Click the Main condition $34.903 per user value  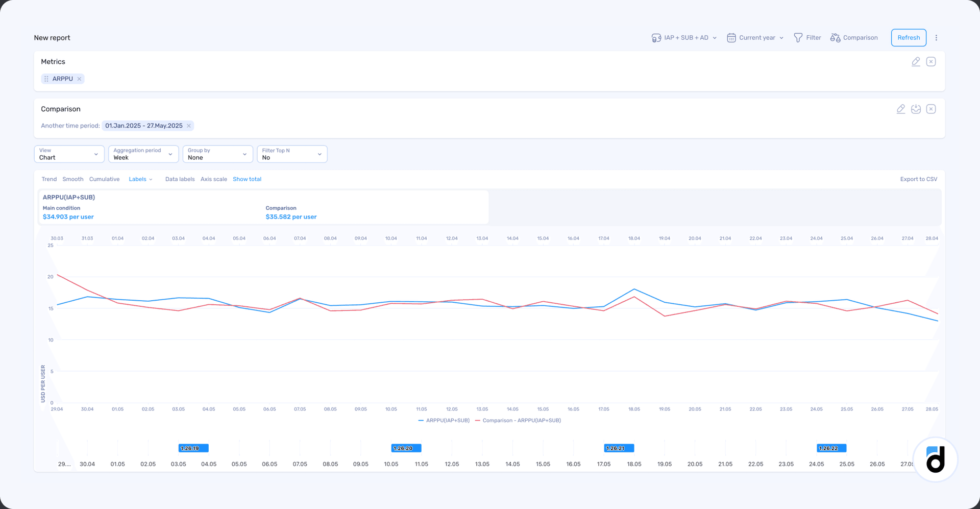click(68, 217)
